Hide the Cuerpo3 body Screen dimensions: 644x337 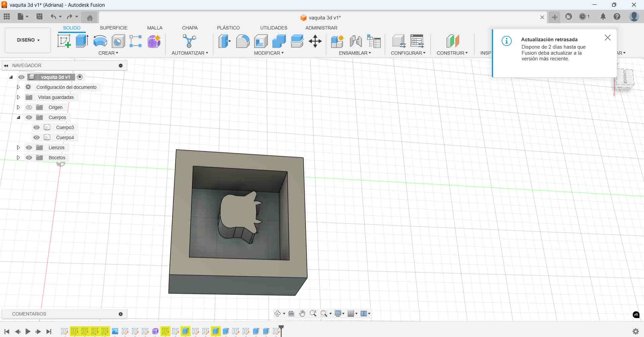(37, 127)
